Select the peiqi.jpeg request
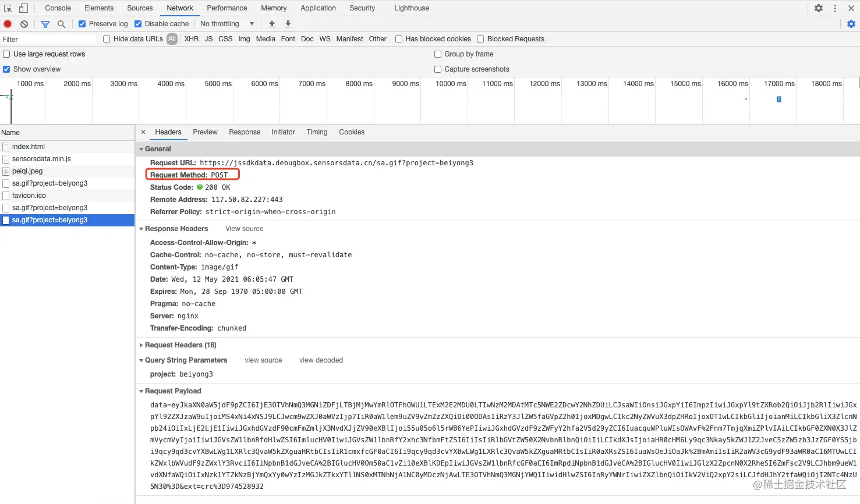 [x=67, y=171]
